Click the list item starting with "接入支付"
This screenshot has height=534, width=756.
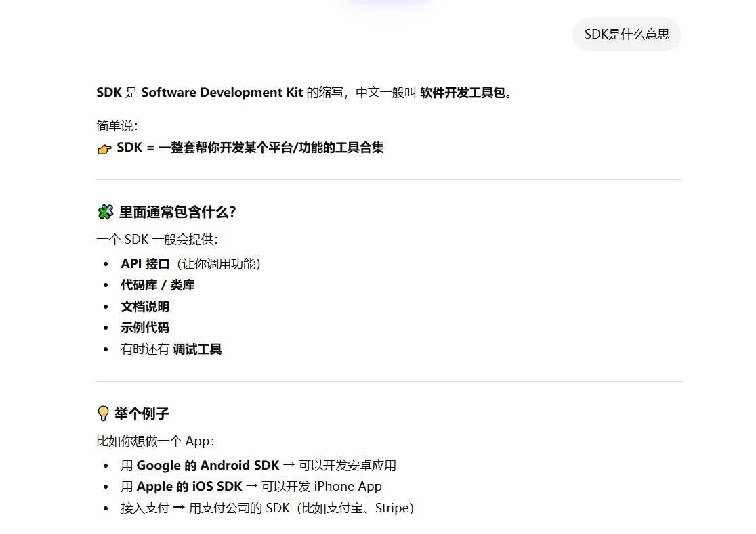point(267,508)
